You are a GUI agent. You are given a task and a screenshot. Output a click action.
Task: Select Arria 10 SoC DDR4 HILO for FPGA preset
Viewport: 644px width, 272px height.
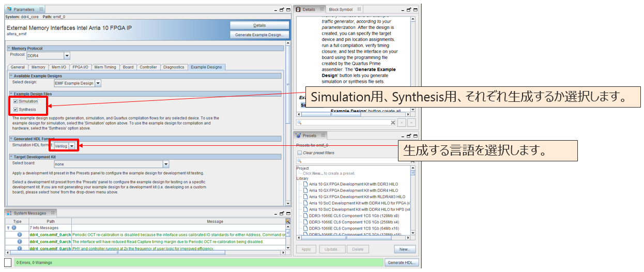point(360,203)
